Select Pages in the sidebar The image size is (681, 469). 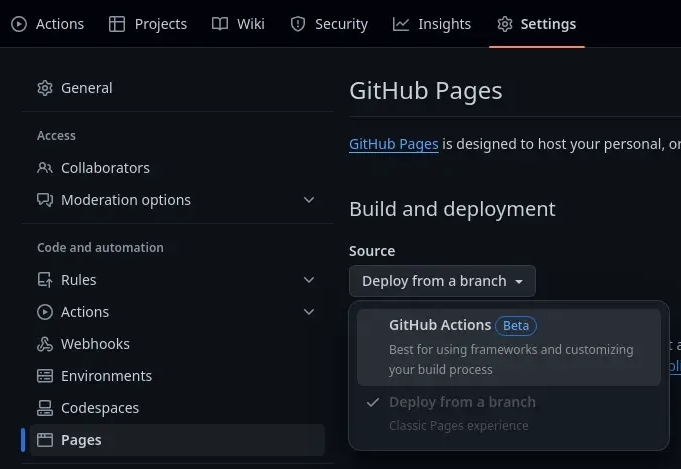tap(177, 440)
